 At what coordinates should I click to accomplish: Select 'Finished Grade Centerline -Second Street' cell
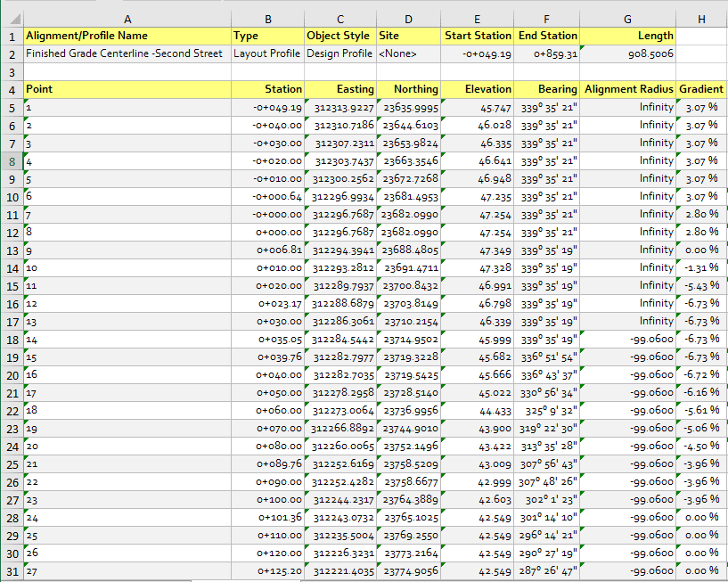pyautogui.click(x=127, y=53)
